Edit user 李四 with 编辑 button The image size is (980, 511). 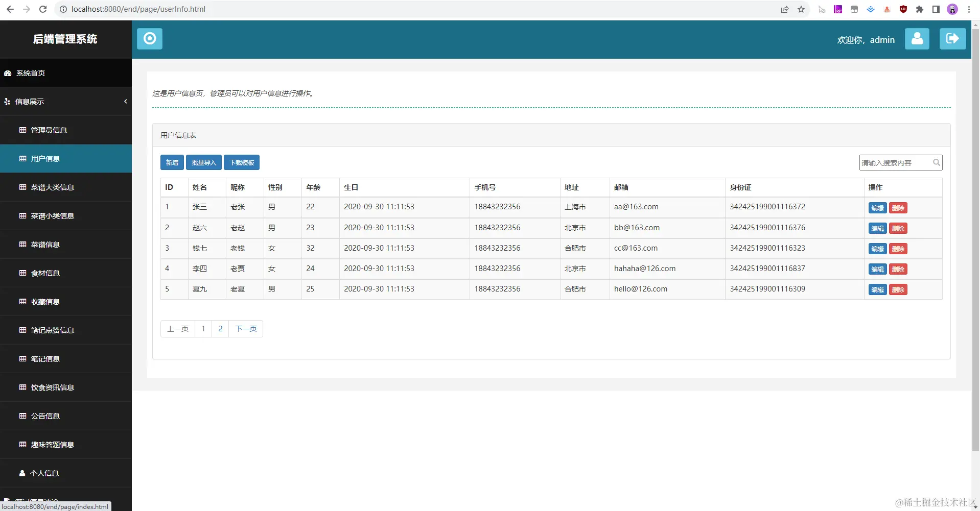pos(877,269)
